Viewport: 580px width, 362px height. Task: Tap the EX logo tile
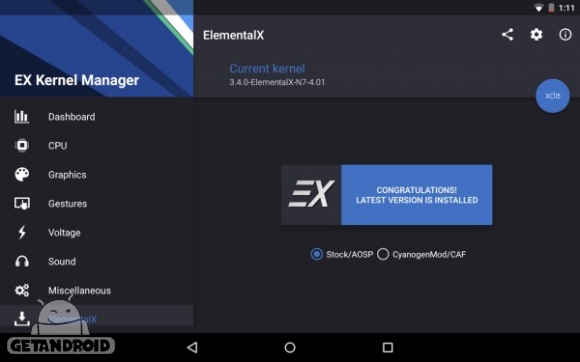pyautogui.click(x=311, y=195)
